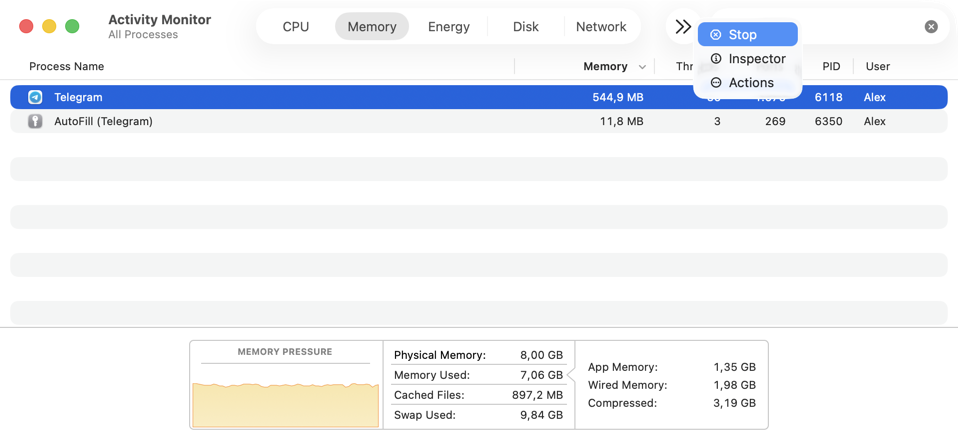Viewport: 958px width, 444px height.
Task: Sort by the Threads column header
Action: 684,67
